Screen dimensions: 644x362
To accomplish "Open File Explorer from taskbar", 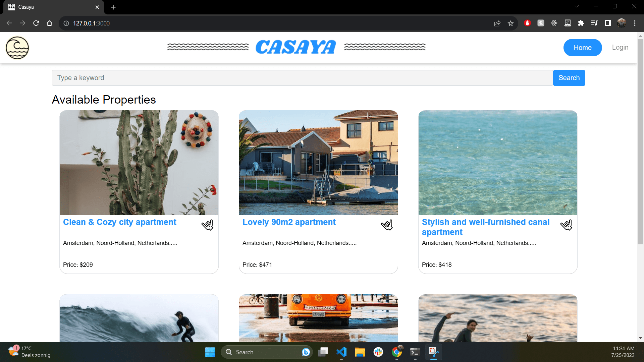I will click(360, 352).
